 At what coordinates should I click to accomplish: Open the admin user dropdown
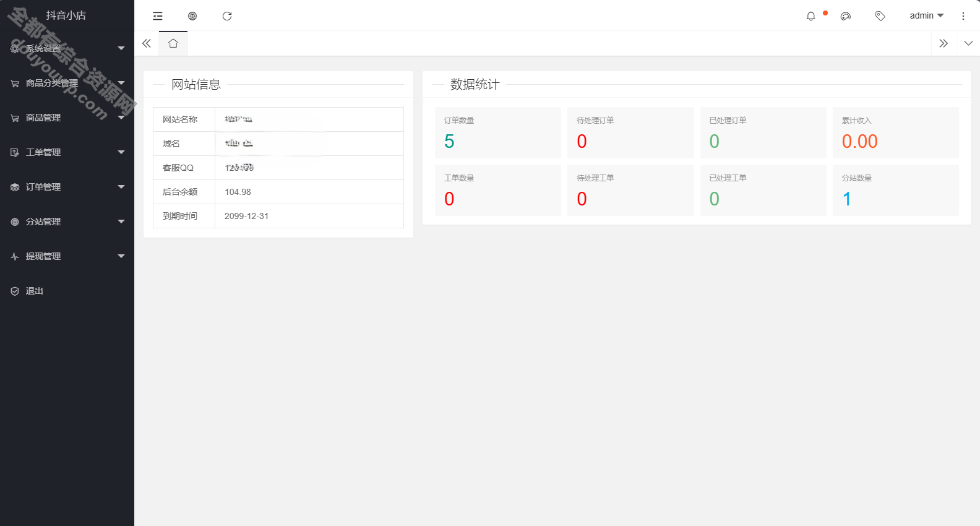tap(926, 15)
